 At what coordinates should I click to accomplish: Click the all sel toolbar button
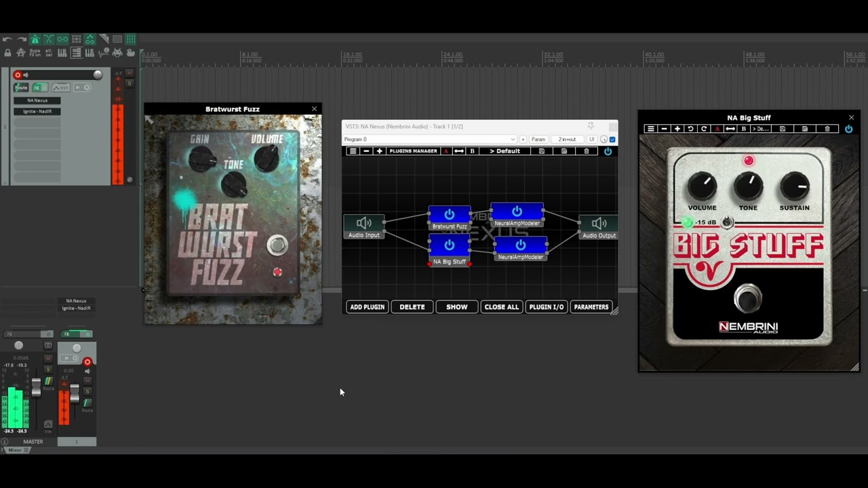(49, 52)
